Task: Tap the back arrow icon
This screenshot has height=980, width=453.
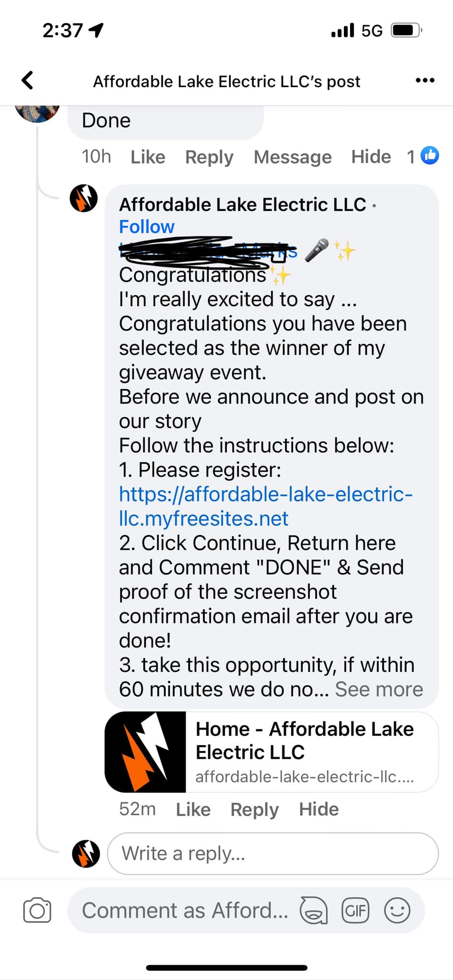Action: click(x=28, y=80)
